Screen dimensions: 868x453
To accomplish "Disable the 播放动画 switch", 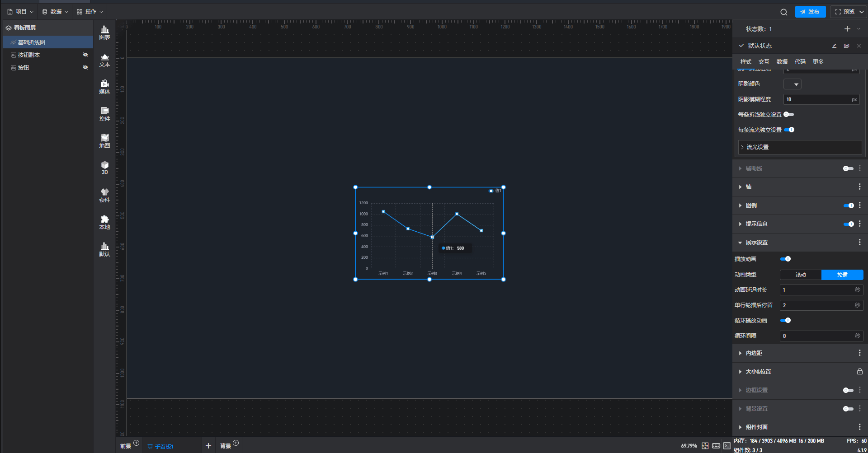I will coord(785,259).
